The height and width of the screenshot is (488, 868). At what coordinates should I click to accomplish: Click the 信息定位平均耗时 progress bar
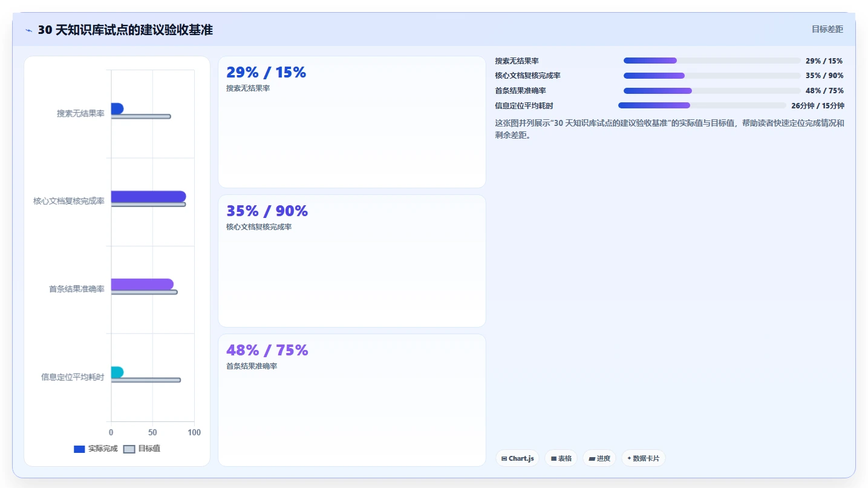pos(702,105)
